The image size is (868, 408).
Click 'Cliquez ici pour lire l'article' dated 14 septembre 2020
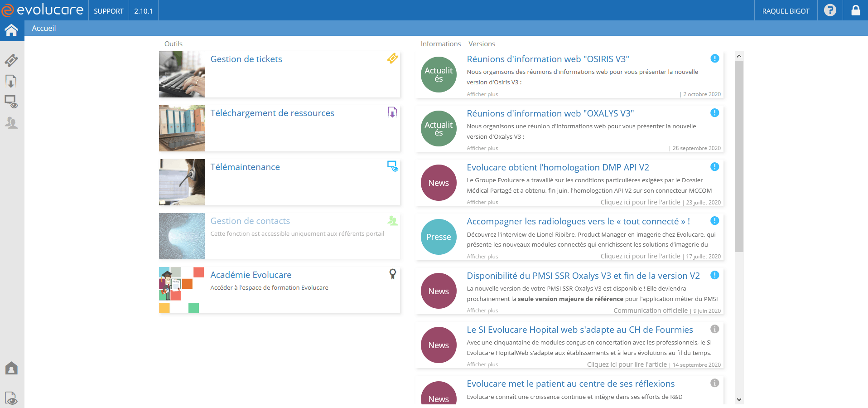coord(627,364)
